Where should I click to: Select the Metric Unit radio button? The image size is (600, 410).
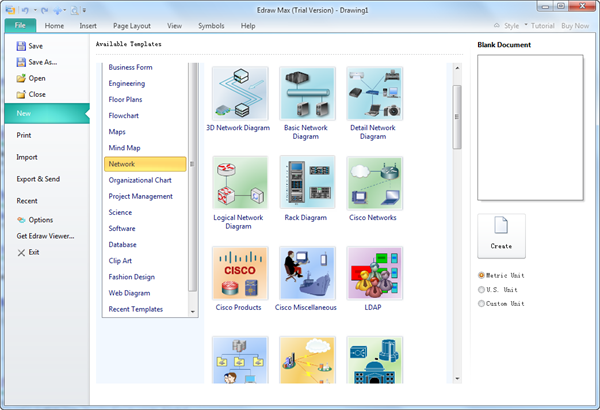482,275
